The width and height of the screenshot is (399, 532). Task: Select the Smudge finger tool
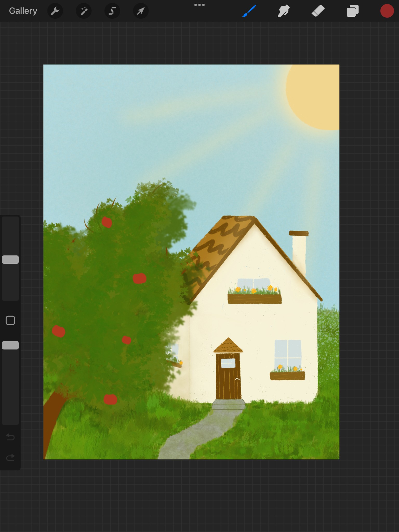pyautogui.click(x=284, y=11)
